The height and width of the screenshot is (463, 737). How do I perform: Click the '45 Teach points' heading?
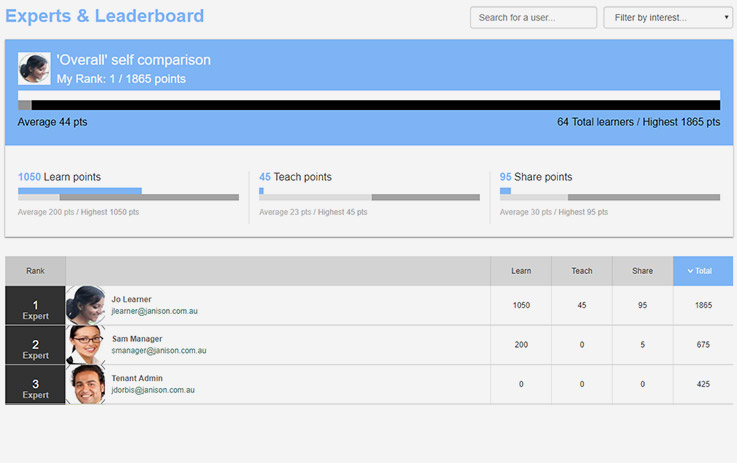[295, 177]
